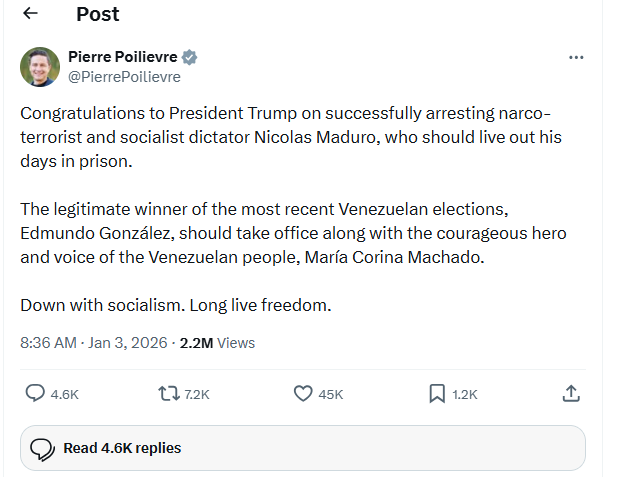
Task: Click the Pierre Poilievre display name
Action: point(122,57)
